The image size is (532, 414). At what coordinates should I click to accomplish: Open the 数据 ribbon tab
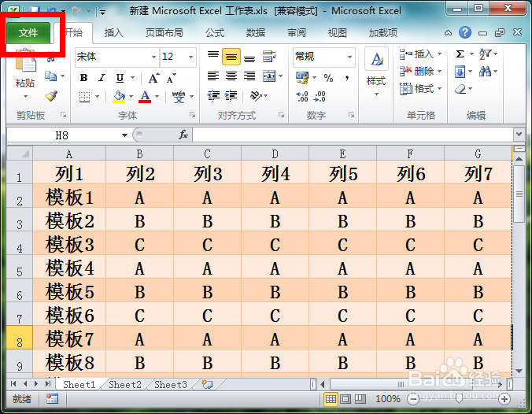coord(255,33)
